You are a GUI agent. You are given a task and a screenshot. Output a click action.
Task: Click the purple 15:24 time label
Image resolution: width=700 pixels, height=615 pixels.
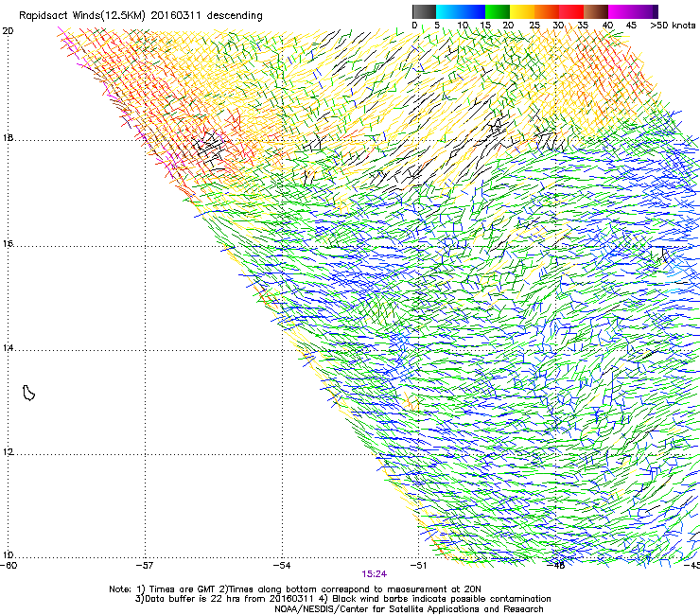[374, 574]
